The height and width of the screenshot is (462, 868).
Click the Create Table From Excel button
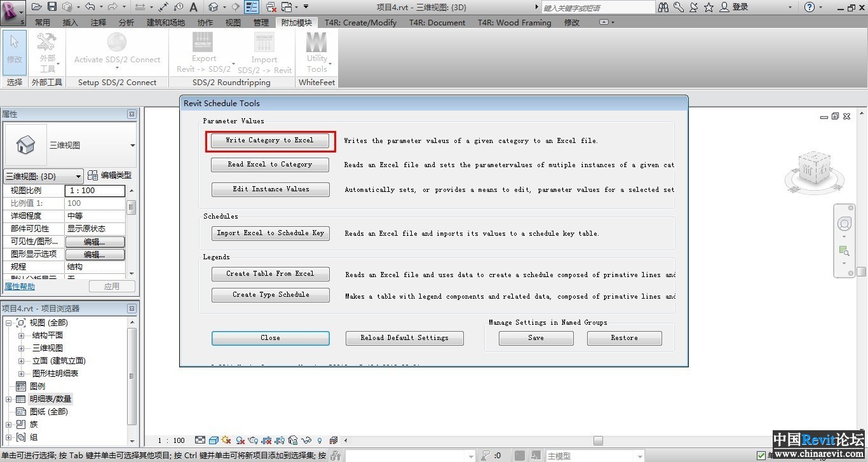click(270, 274)
